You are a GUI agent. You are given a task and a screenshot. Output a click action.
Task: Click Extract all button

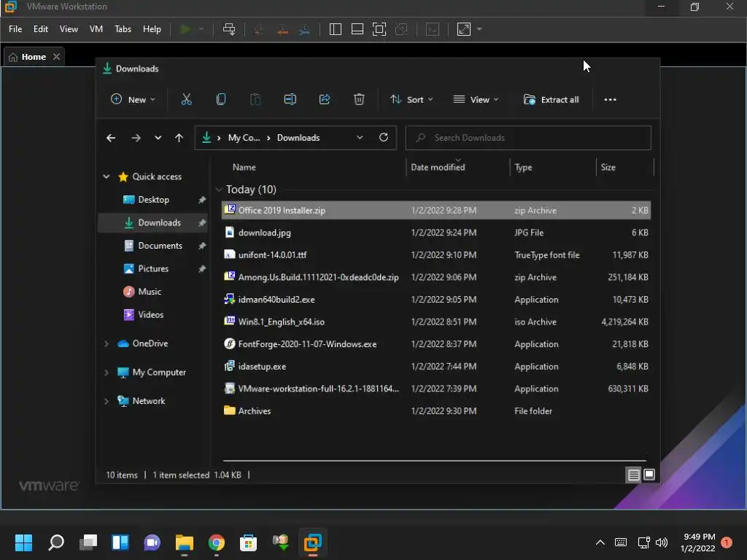click(x=551, y=99)
